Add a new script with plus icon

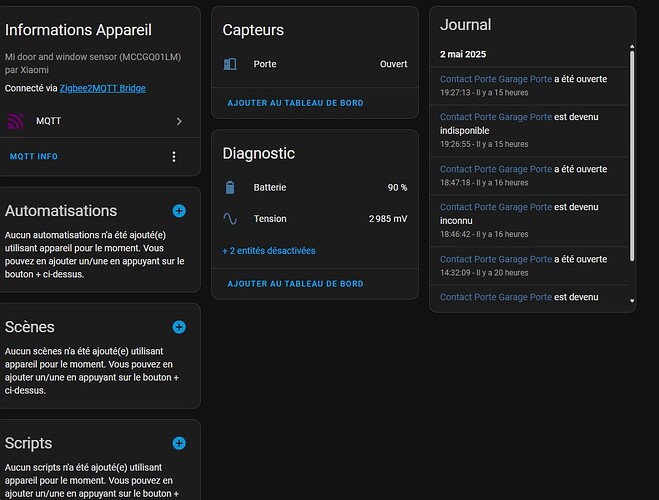179,443
